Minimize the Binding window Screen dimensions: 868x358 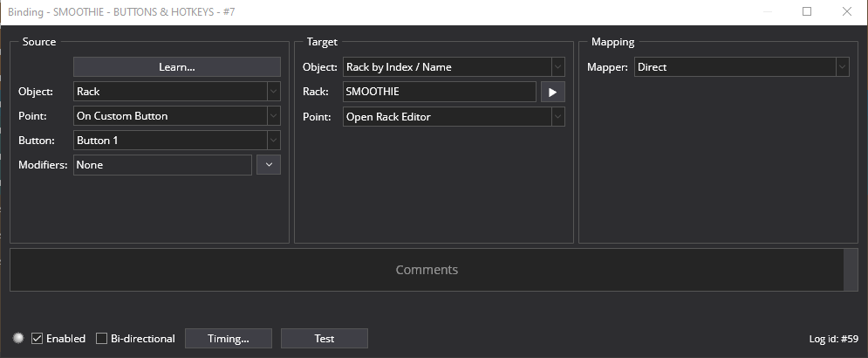click(767, 12)
